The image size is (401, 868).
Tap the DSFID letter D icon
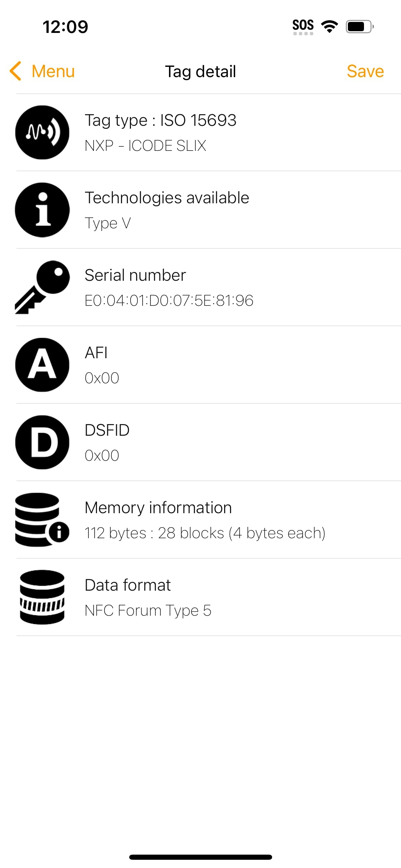pos(42,442)
